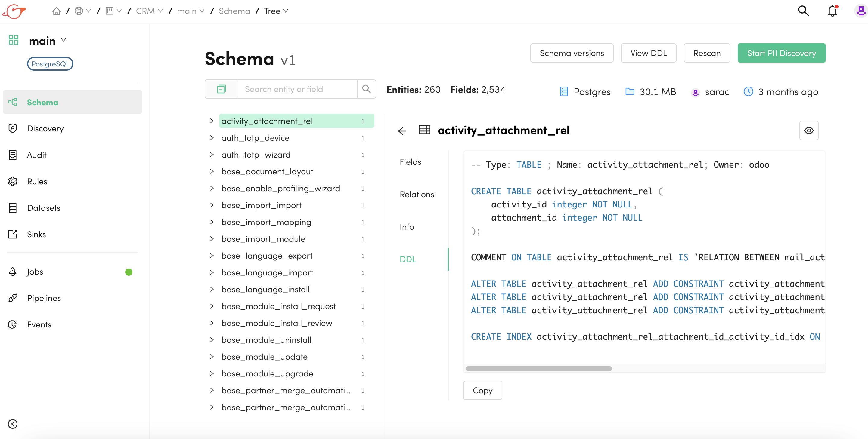Viewport: 868px width, 439px height.
Task: Select the DDL tab
Action: pyautogui.click(x=408, y=259)
